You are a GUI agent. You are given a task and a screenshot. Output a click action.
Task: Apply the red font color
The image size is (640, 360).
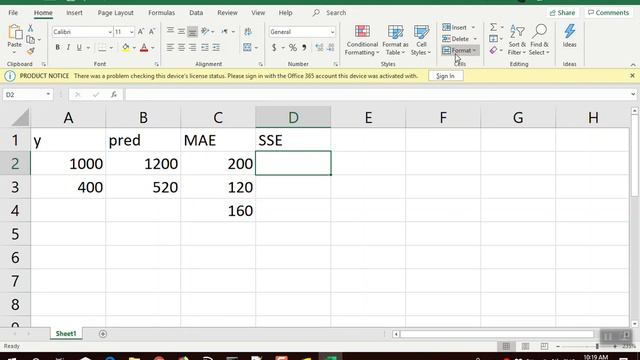tap(144, 48)
